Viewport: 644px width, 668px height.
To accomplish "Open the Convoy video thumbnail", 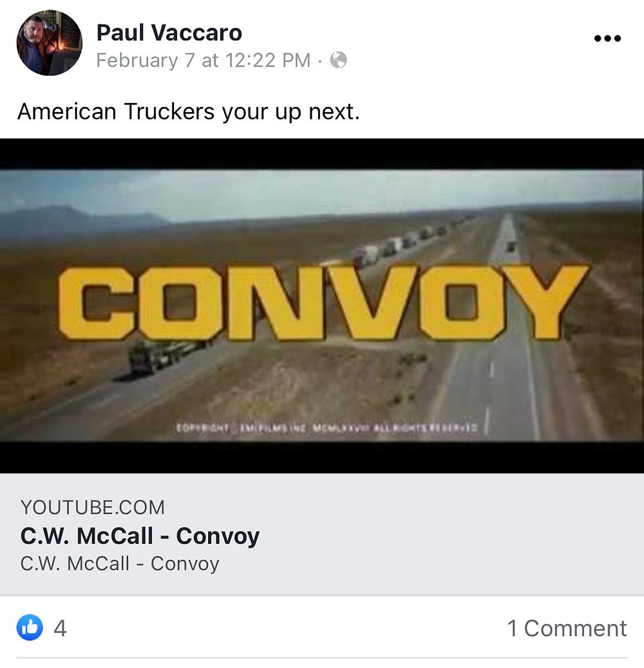I will (x=322, y=306).
